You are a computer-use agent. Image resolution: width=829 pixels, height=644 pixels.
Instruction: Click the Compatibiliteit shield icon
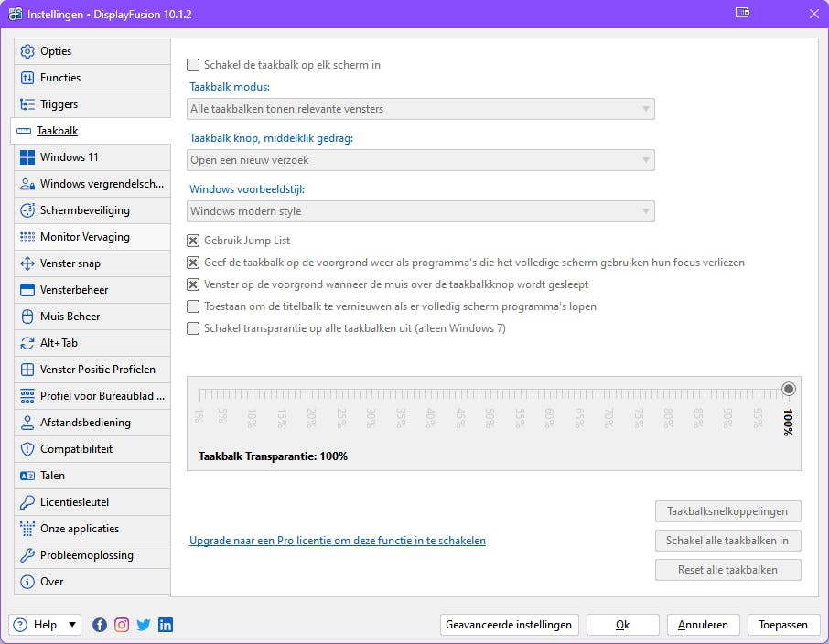[x=27, y=449]
